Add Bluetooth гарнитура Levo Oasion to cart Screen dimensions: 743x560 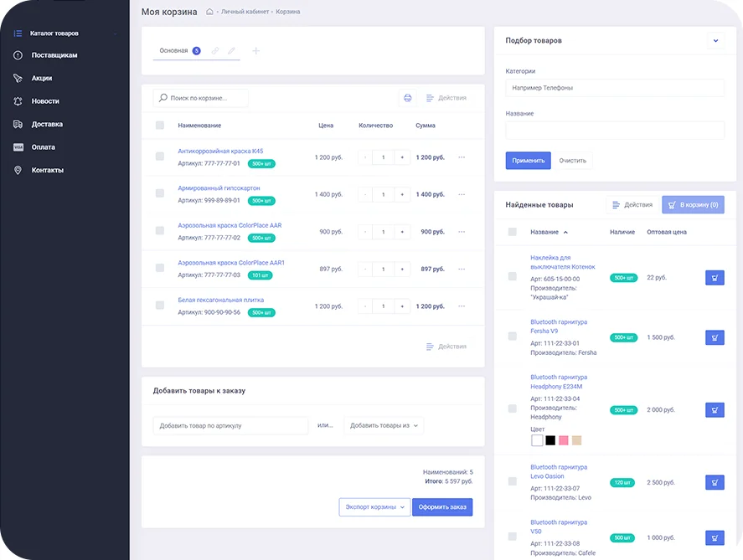[x=715, y=482]
